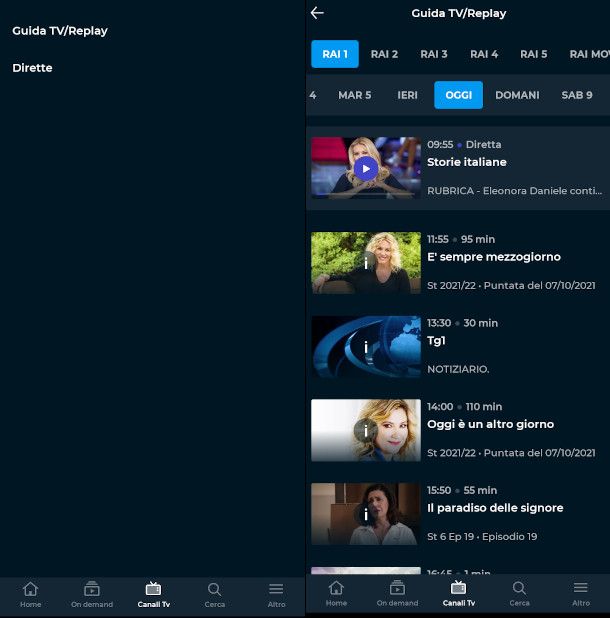Open the Il paradiso delle signore title
The height and width of the screenshot is (618, 610).
click(495, 508)
